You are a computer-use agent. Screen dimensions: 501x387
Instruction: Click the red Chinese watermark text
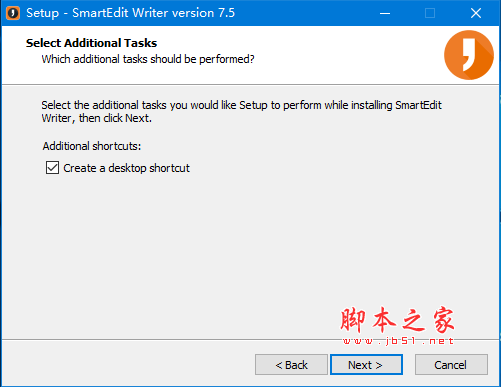(x=397, y=320)
